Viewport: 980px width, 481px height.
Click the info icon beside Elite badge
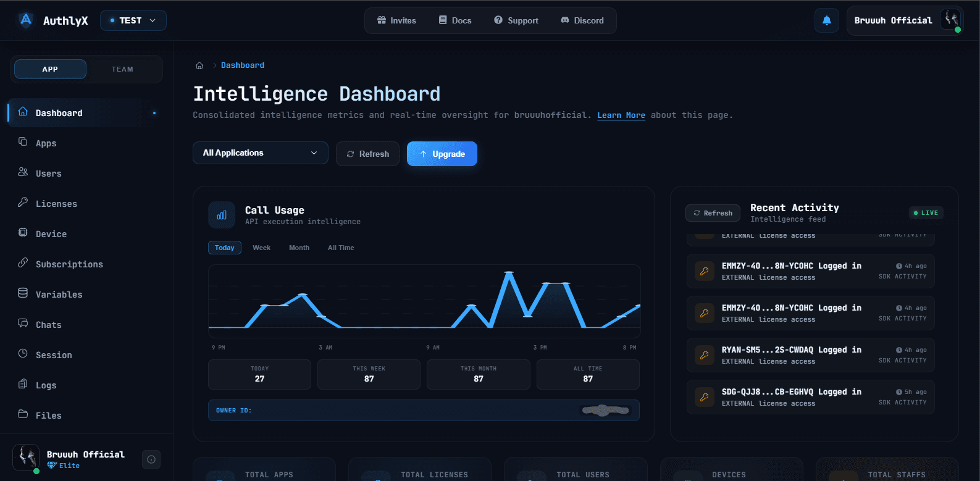[x=151, y=459]
